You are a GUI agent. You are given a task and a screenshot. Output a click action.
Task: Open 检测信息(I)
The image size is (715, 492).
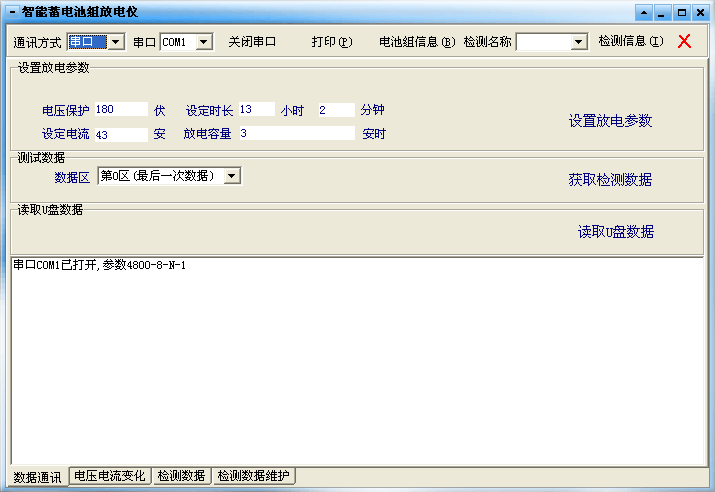point(631,41)
